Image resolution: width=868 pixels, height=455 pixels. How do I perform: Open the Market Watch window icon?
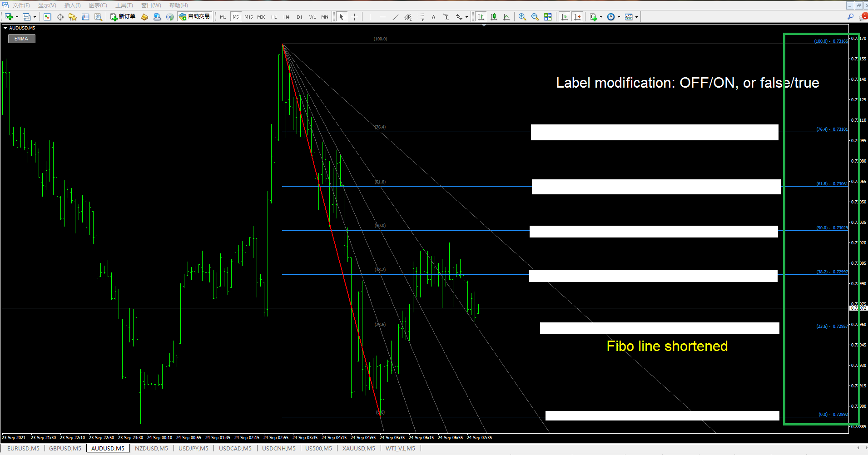[47, 17]
